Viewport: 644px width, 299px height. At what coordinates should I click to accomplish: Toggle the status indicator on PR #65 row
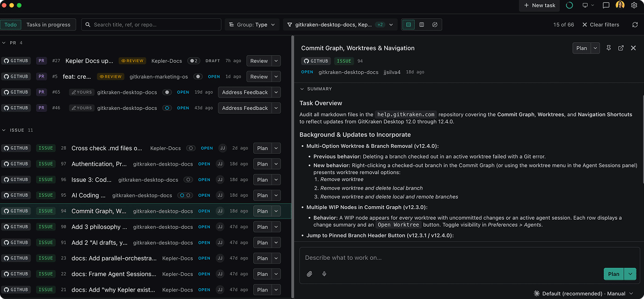point(167,92)
